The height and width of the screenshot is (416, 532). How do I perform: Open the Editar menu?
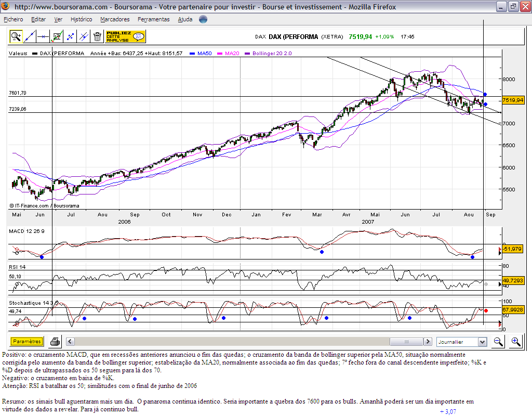click(38, 19)
